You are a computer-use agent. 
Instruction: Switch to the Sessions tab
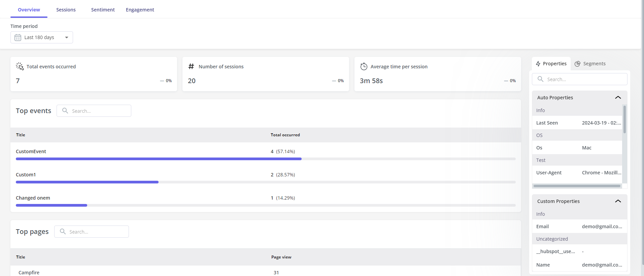pyautogui.click(x=66, y=10)
